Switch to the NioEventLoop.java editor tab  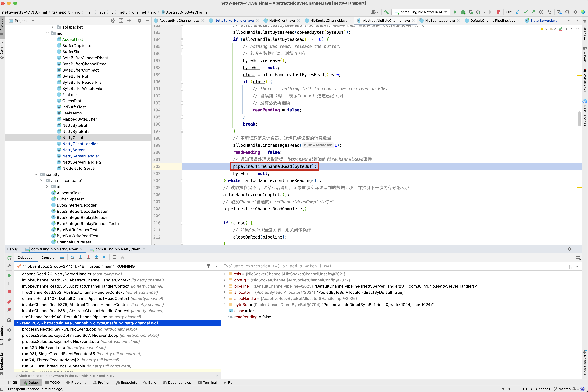(x=440, y=21)
